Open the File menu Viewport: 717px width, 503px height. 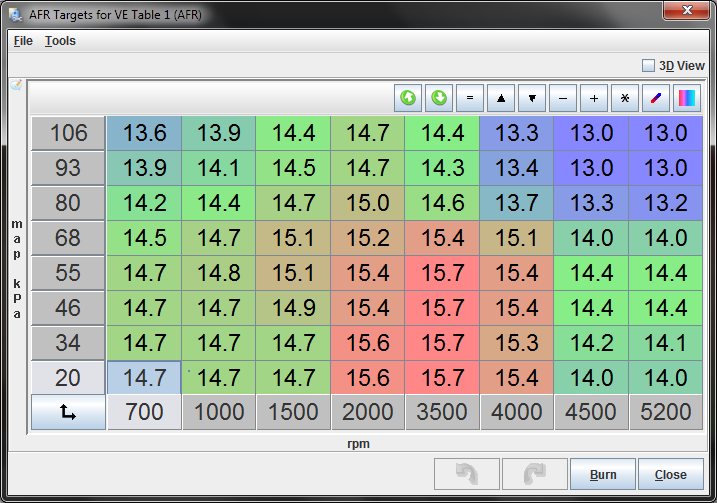coord(23,41)
